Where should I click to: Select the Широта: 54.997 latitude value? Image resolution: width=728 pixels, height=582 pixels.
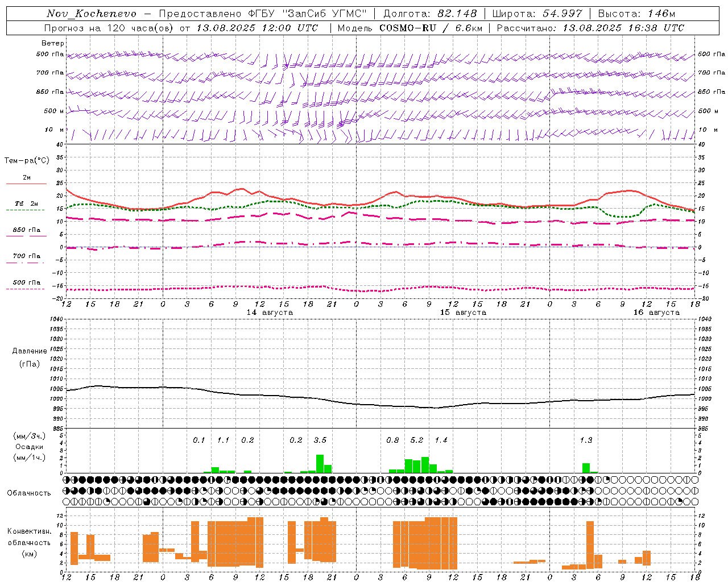coord(537,14)
